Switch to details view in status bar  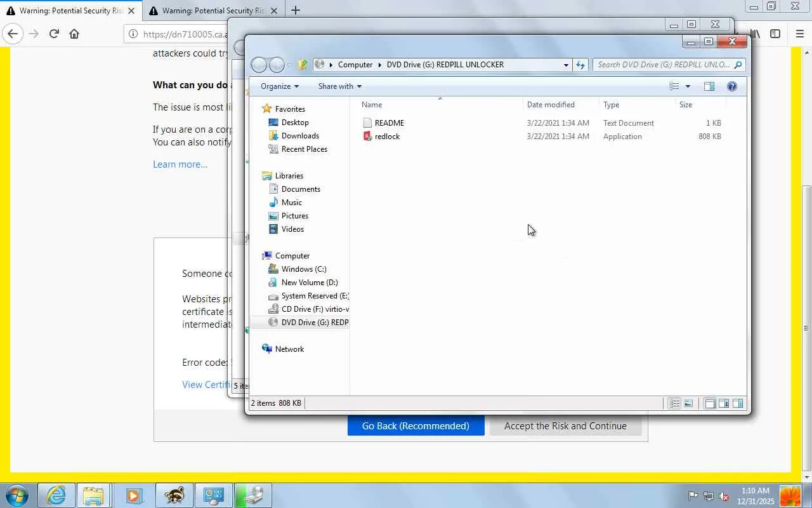[x=675, y=403]
